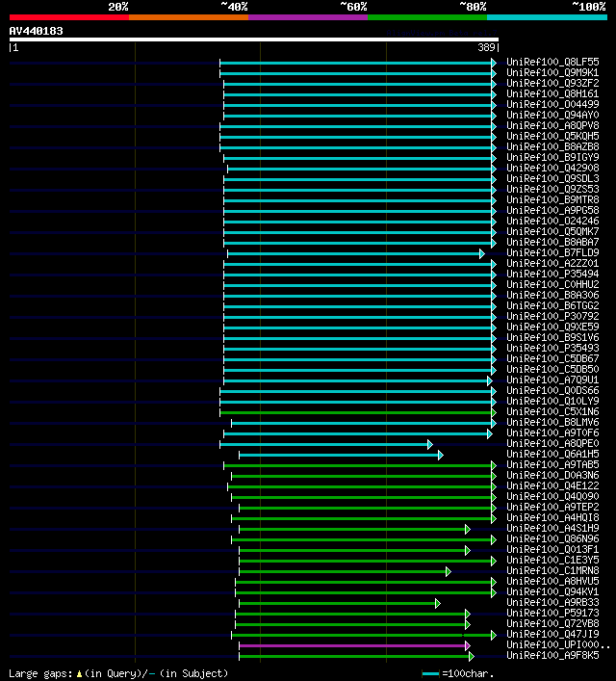This screenshot has width=616, height=681.
Task: Open hit UniRef100_O04499
Action: click(552, 104)
